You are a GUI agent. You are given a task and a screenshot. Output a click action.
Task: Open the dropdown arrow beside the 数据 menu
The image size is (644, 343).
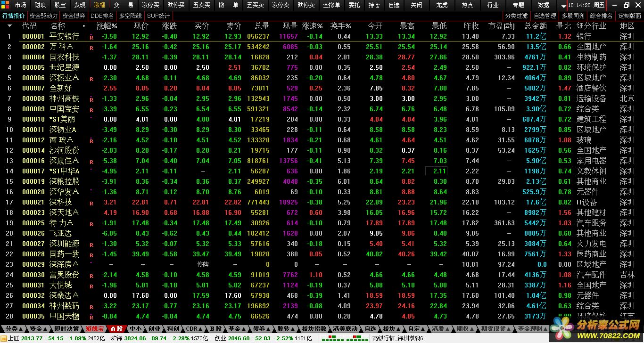[564, 6]
